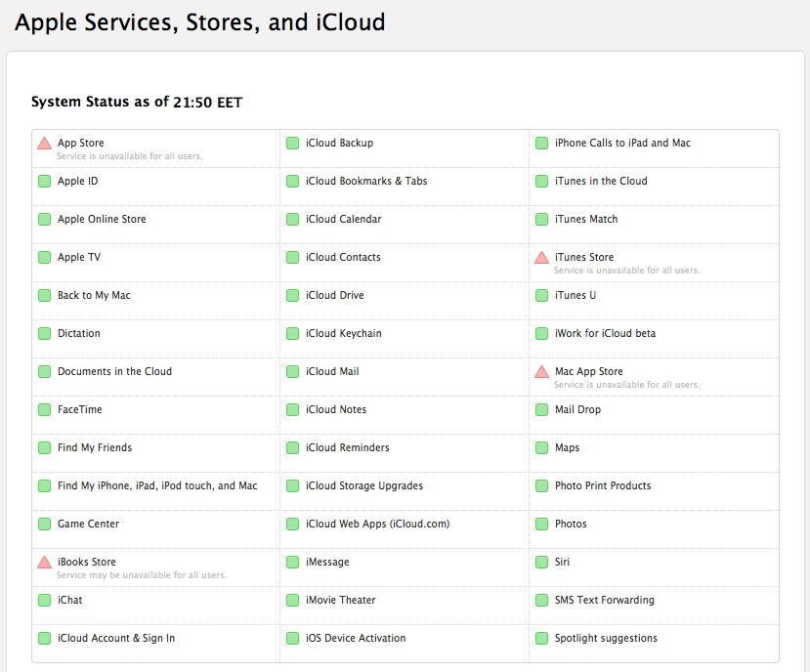This screenshot has width=810, height=672.
Task: Click the iBooks Store red warning icon
Action: (x=44, y=563)
